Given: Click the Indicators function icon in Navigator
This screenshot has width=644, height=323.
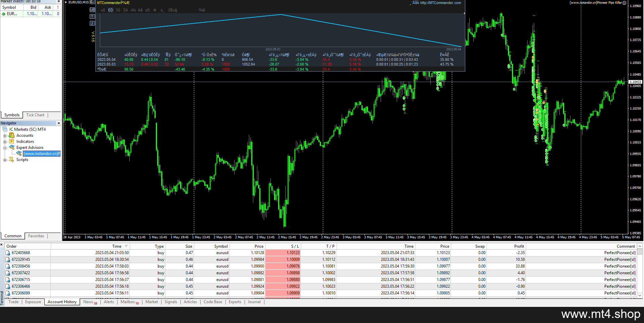Looking at the screenshot, I should pos(11,142).
